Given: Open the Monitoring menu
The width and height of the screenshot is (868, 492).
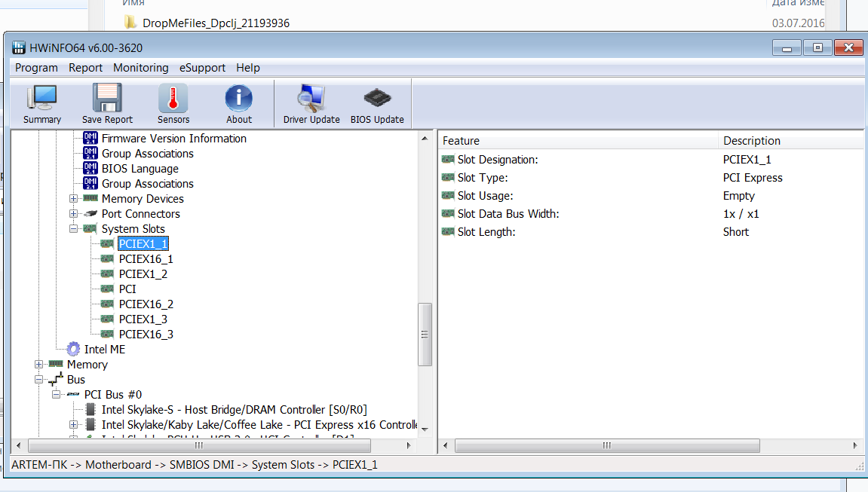Looking at the screenshot, I should [x=140, y=68].
